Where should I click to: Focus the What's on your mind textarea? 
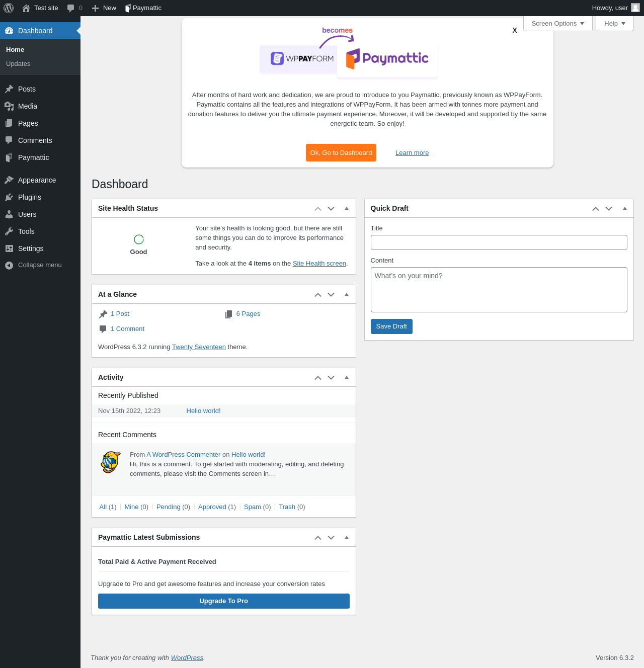click(499, 290)
